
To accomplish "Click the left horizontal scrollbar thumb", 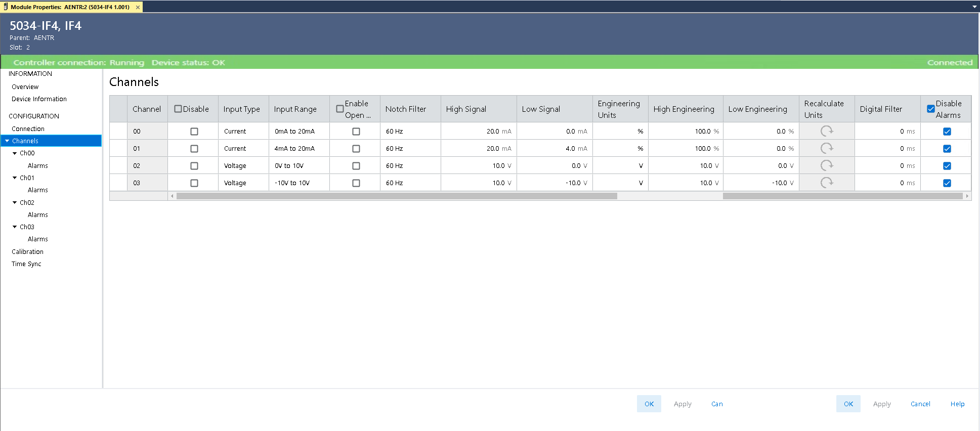I will click(397, 196).
